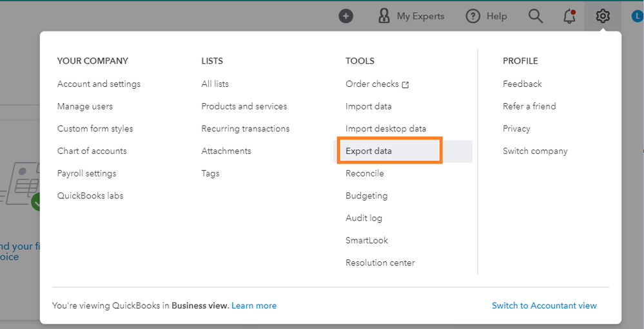The height and width of the screenshot is (329, 644).
Task: Open Budgeting tool
Action: pyautogui.click(x=367, y=196)
